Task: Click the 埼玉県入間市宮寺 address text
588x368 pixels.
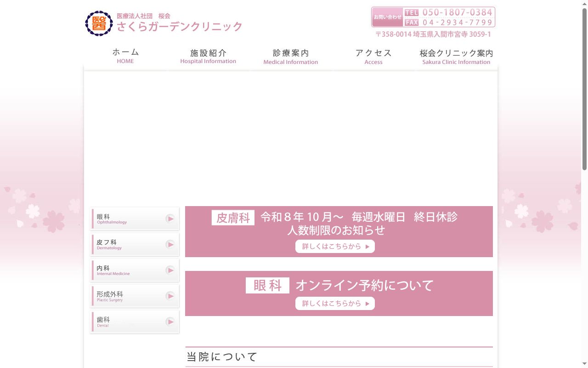Action: tap(433, 34)
